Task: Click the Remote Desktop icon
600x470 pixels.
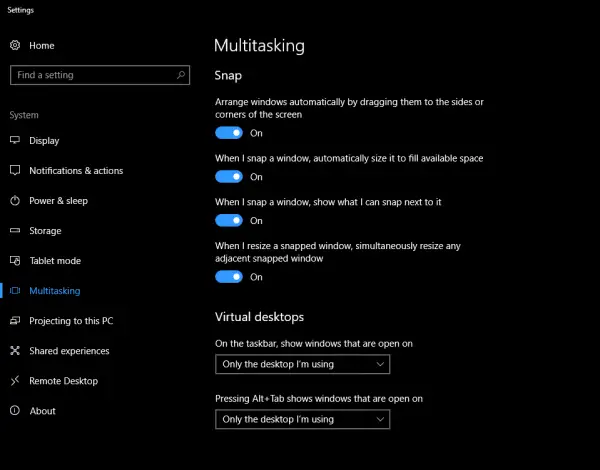Action: pos(16,381)
